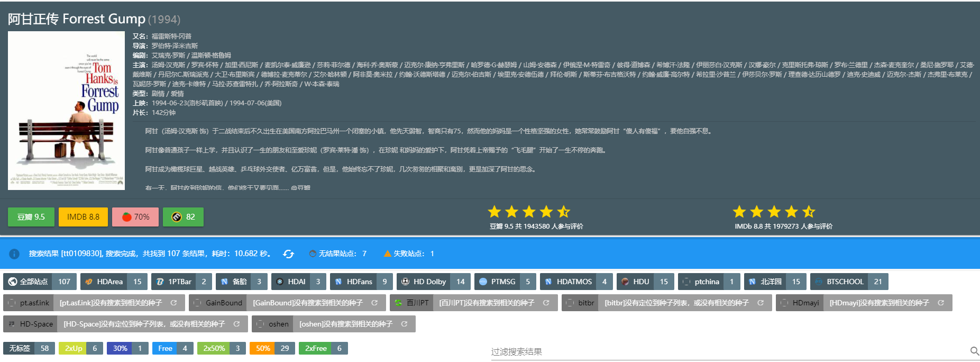This screenshot has height=362, width=980.
Task: Select the 全部站点 107 filter
Action: (40, 282)
